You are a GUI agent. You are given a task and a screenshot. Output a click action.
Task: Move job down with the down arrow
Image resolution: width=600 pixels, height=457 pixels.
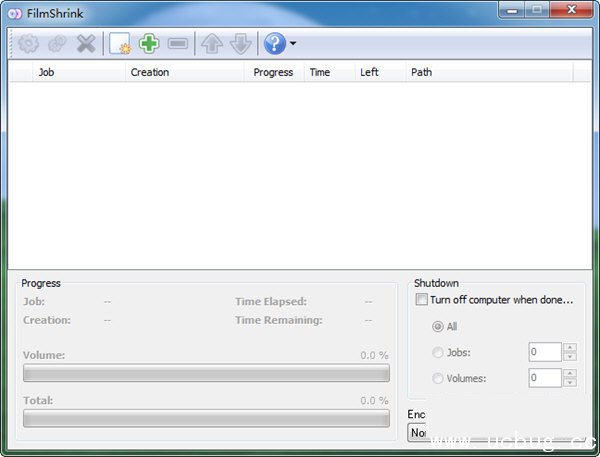click(240, 44)
